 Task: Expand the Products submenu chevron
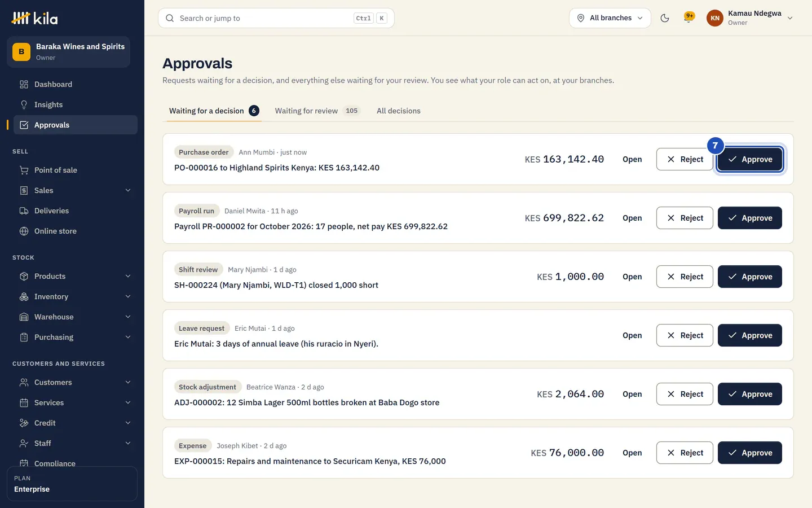click(x=128, y=276)
